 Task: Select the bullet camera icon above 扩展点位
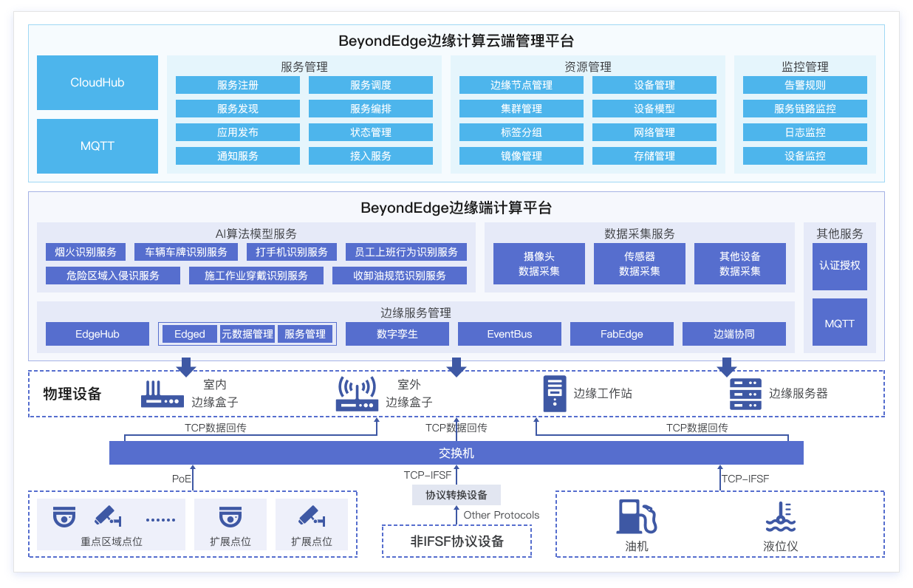point(312,515)
